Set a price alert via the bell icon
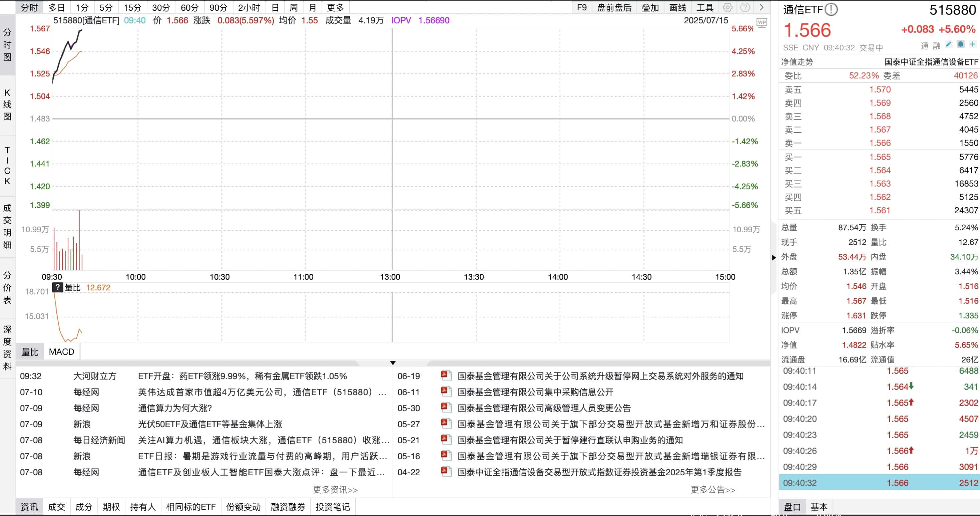The width and height of the screenshot is (980, 516). (x=960, y=44)
